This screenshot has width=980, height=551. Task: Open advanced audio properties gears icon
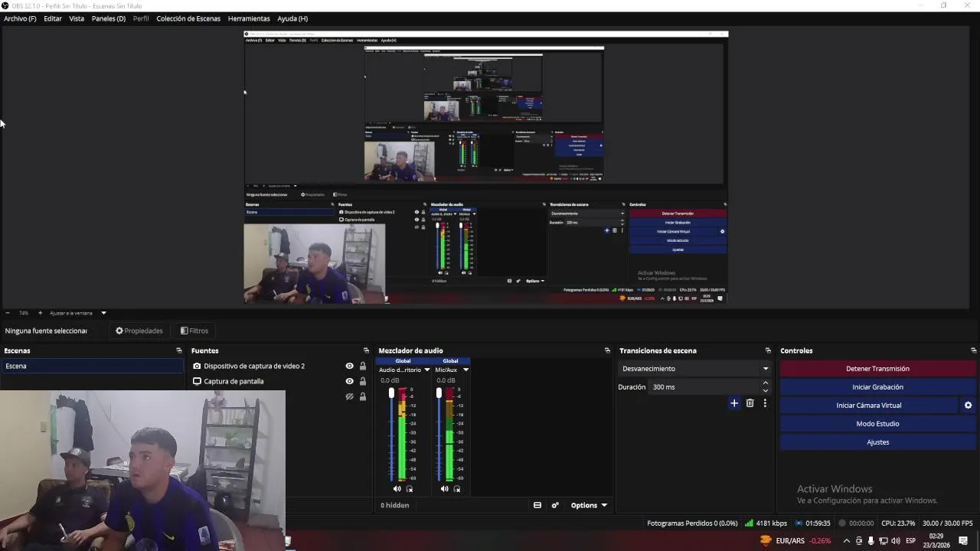[555, 505]
